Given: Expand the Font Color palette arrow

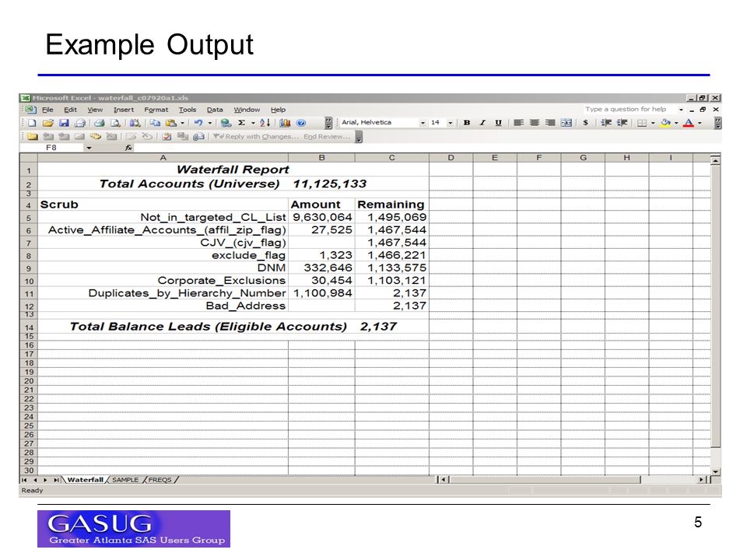Looking at the screenshot, I should click(x=700, y=123).
